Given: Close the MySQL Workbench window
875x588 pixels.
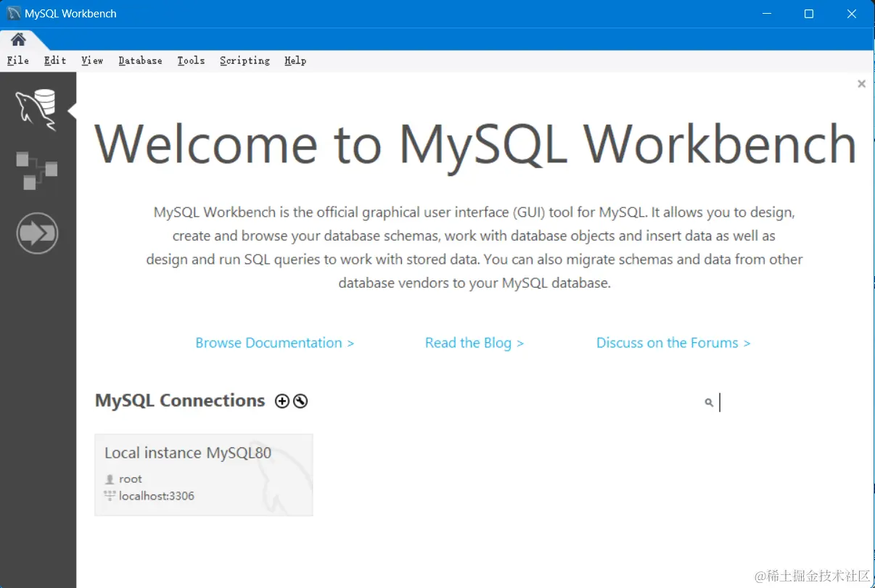Looking at the screenshot, I should tap(852, 14).
